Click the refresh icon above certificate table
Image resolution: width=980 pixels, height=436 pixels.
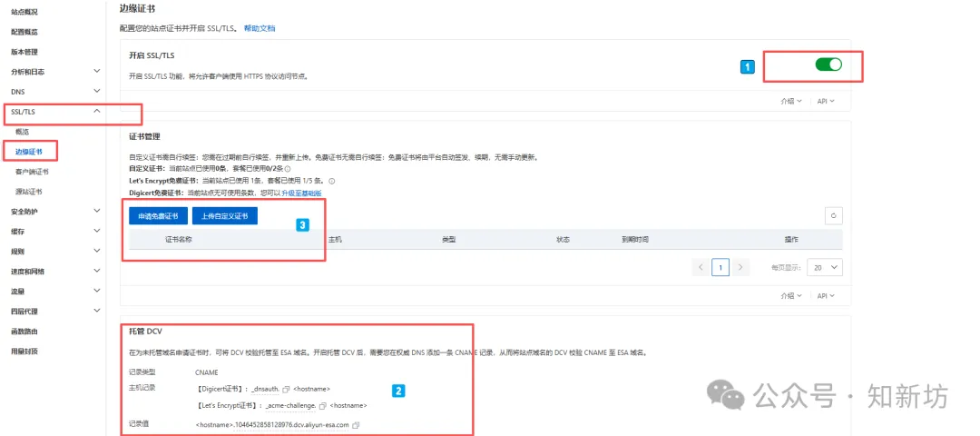coord(833,215)
